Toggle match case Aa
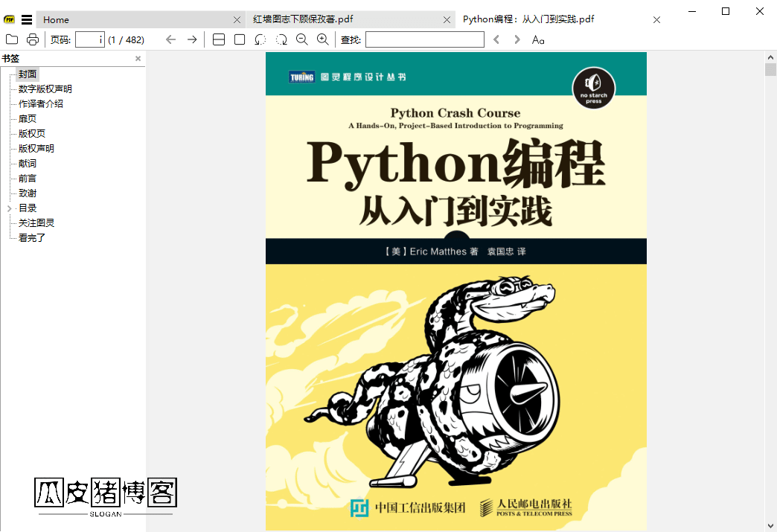 [538, 40]
